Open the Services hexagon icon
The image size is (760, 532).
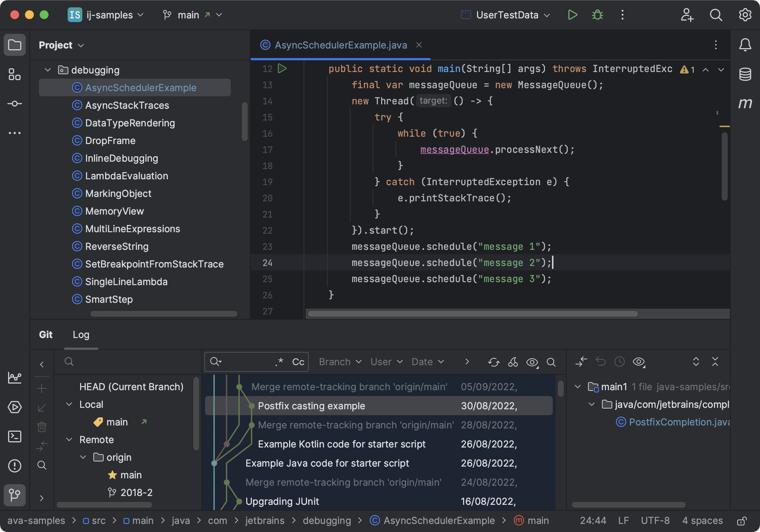[x=15, y=407]
